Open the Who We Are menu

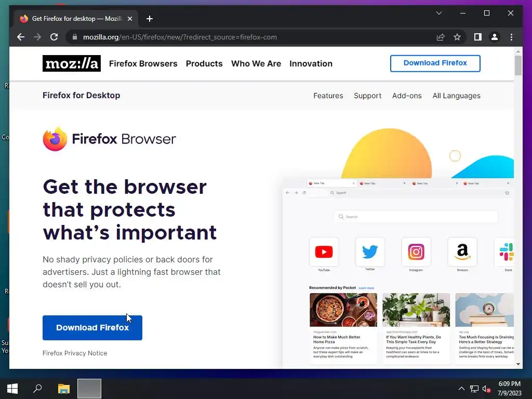coord(256,63)
